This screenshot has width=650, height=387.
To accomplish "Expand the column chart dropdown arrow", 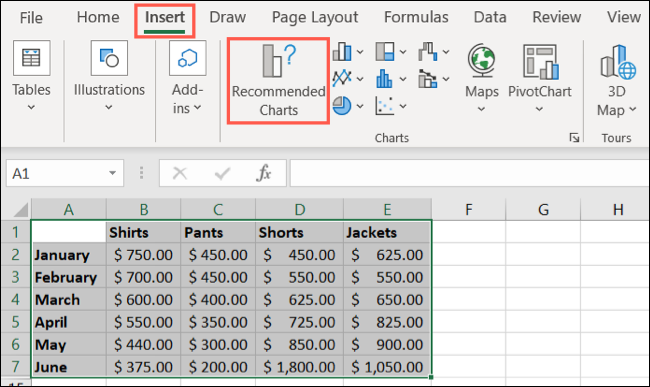I will [360, 52].
